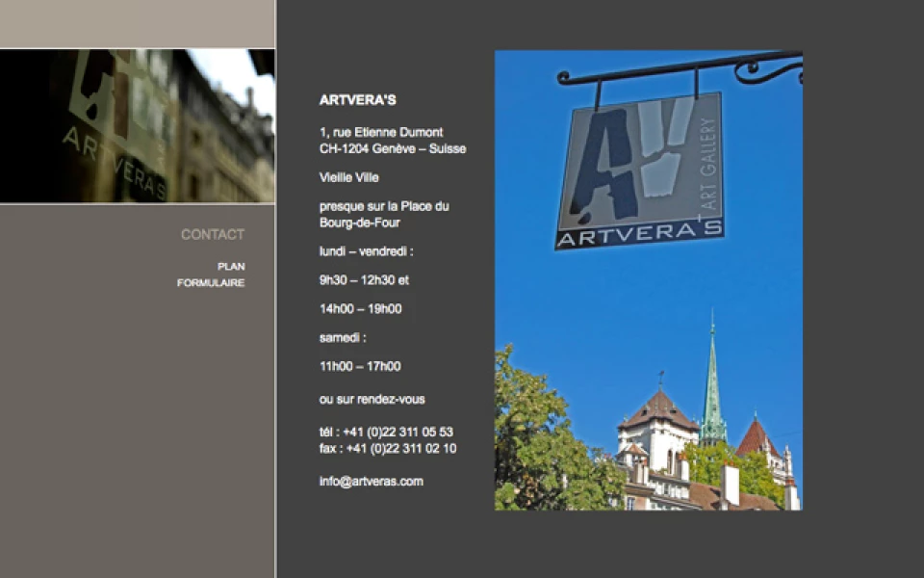Select the text 'CH-1204 Genève – Suisse'
Viewport: 924px width, 578px height.
click(x=393, y=148)
